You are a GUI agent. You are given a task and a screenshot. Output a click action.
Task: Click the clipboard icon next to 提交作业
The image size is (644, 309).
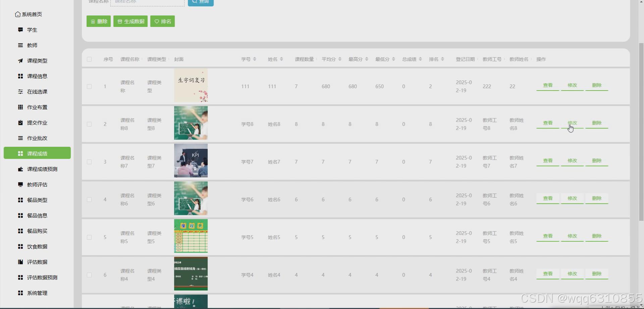point(20,123)
